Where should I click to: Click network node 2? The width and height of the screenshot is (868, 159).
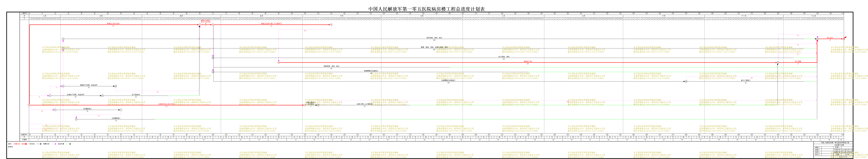pos(50,96)
